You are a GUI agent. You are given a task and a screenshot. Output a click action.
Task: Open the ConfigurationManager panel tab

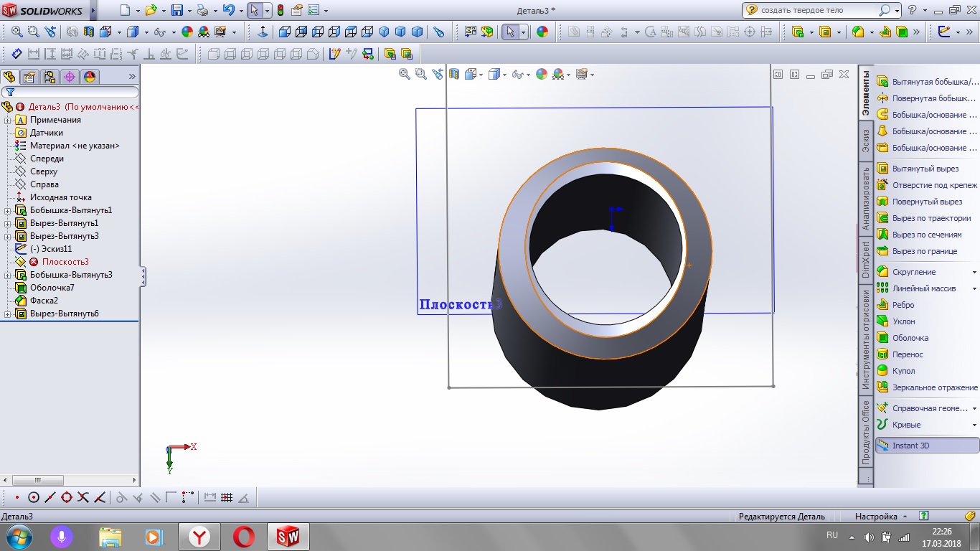[x=50, y=77]
